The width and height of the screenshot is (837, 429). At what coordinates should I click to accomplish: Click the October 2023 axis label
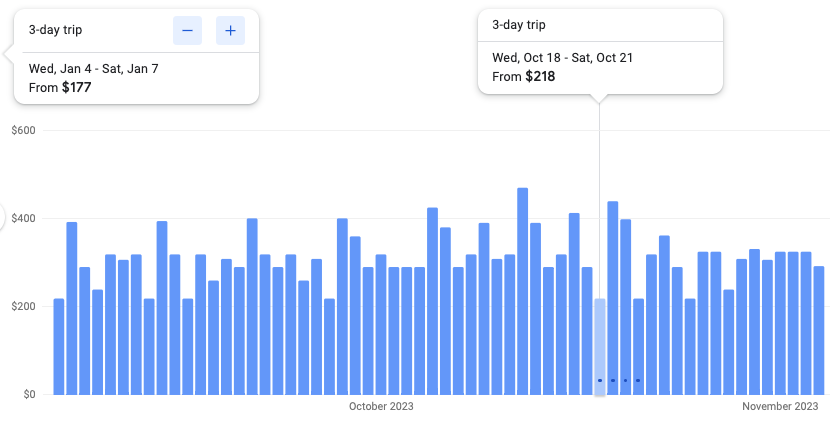click(381, 407)
